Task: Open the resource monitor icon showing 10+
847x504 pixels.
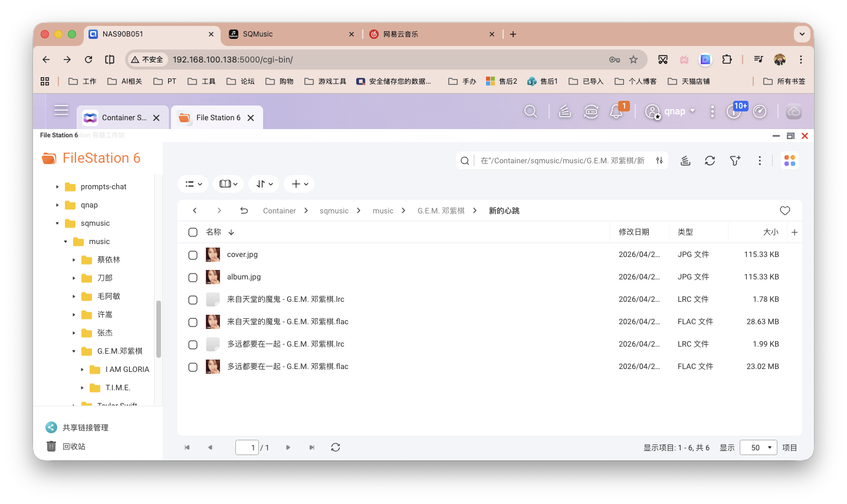Action: [x=734, y=112]
